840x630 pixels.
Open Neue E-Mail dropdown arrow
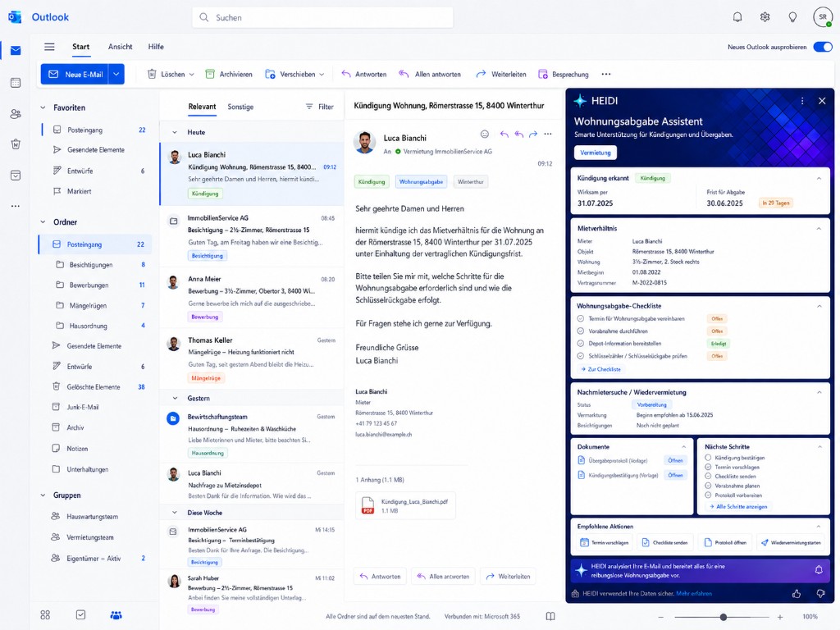coord(116,74)
